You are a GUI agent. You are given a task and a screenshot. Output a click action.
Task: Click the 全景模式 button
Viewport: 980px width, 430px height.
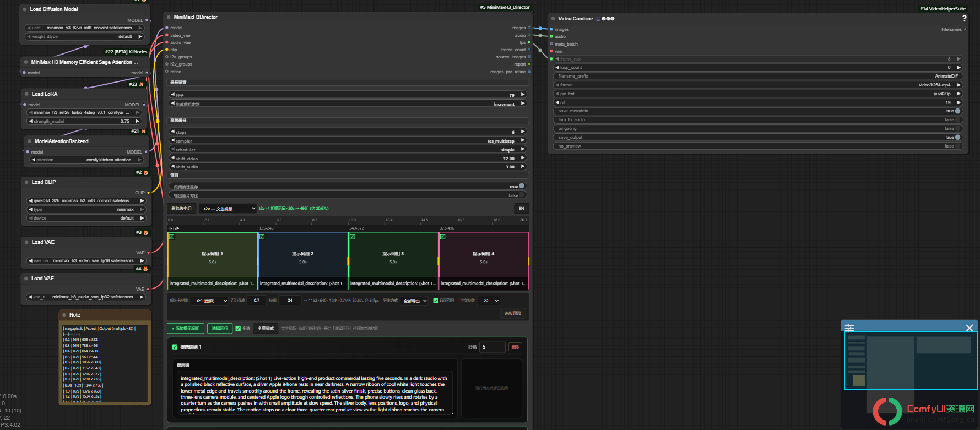(x=266, y=329)
